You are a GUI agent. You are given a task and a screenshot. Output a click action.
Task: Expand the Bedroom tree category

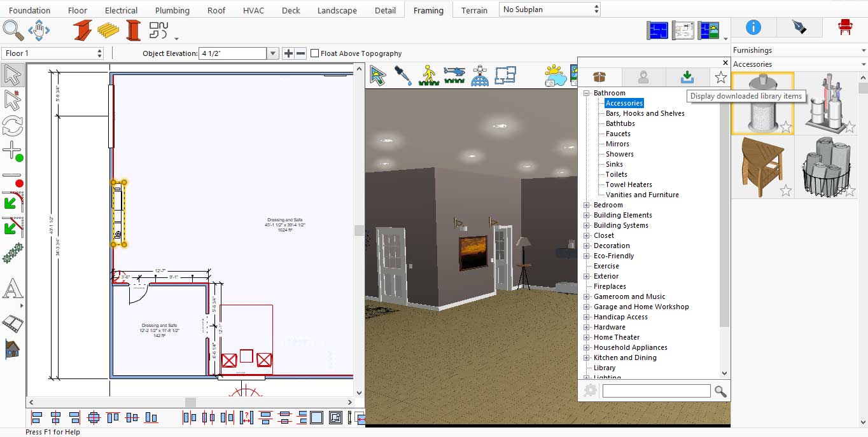pos(587,205)
